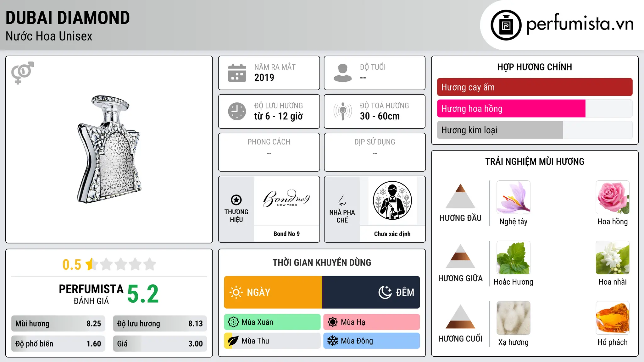The image size is (644, 362).
Task: Select the Ngày daytime bar
Action: pos(273,292)
